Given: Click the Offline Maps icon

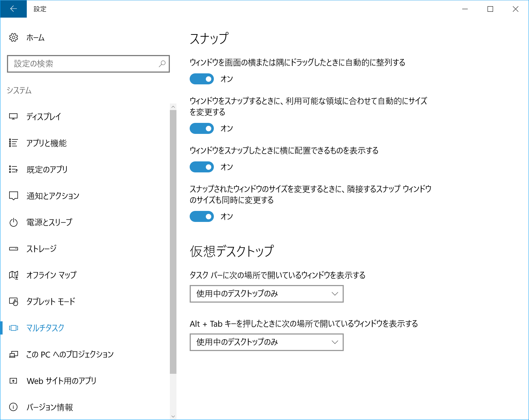Looking at the screenshot, I should point(14,275).
